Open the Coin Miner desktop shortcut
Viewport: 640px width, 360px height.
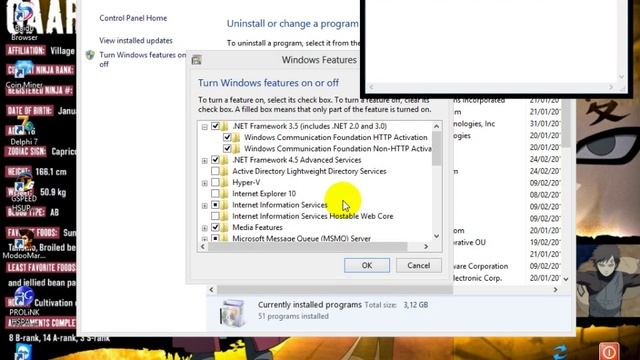24,74
